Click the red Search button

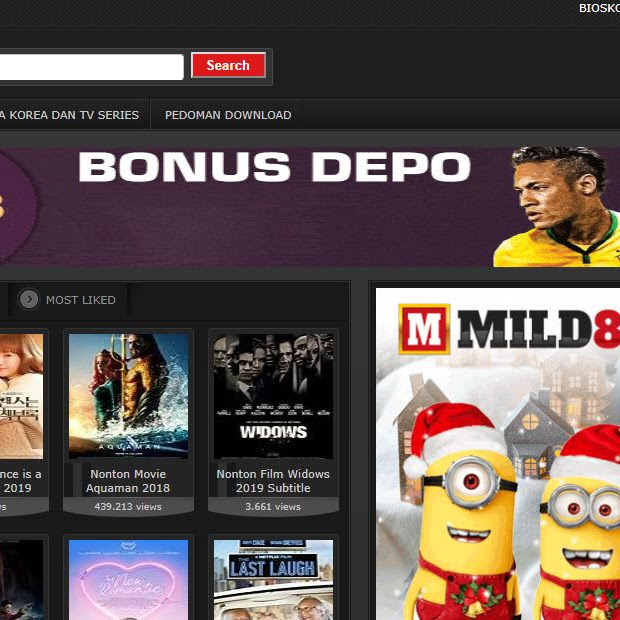pyautogui.click(x=228, y=65)
